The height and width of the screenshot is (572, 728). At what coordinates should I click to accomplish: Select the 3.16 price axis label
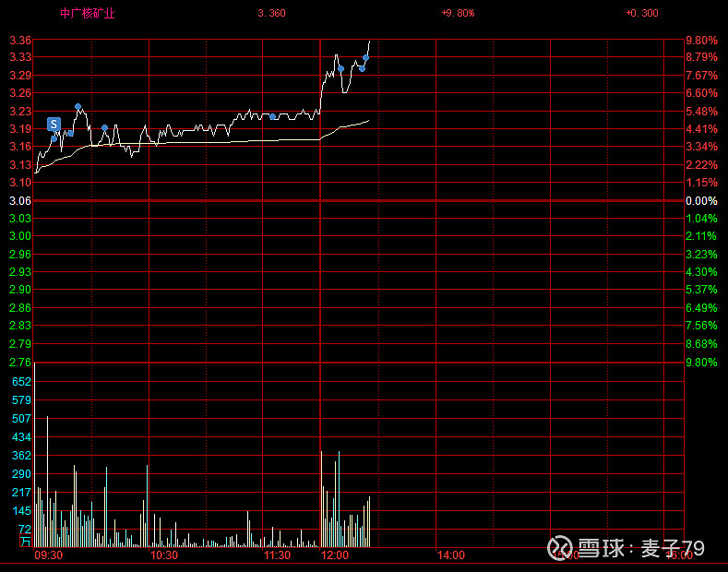[20, 147]
